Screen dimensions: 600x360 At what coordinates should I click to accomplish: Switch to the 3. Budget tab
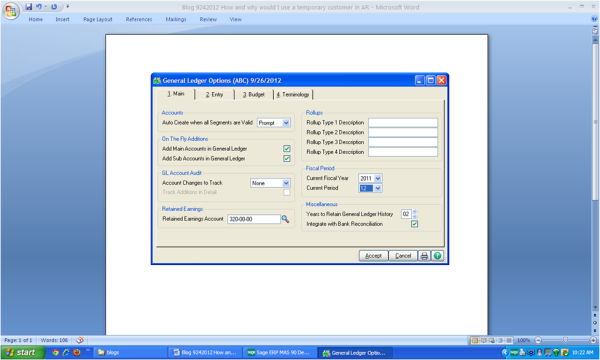click(x=253, y=94)
